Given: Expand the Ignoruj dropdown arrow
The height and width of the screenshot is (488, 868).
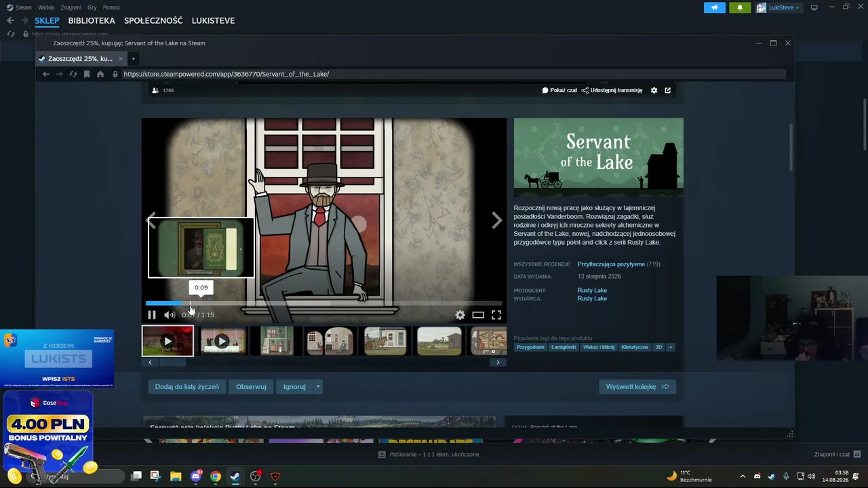Looking at the screenshot, I should 317,386.
